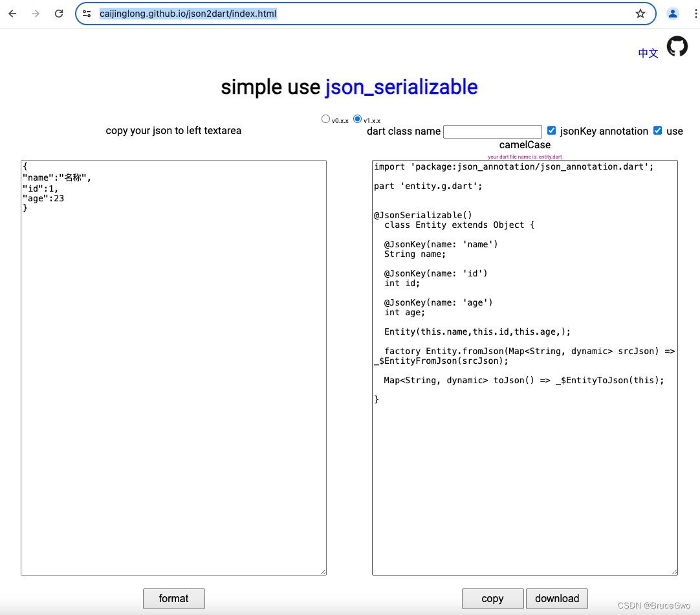
Task: Click the "dart class name" label
Action: (404, 131)
